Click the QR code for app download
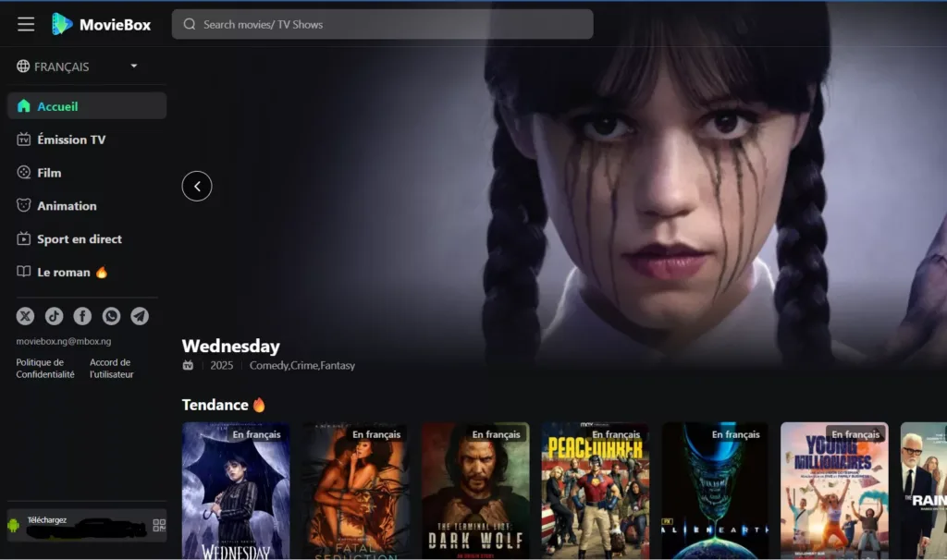This screenshot has width=947, height=560. pos(157,526)
